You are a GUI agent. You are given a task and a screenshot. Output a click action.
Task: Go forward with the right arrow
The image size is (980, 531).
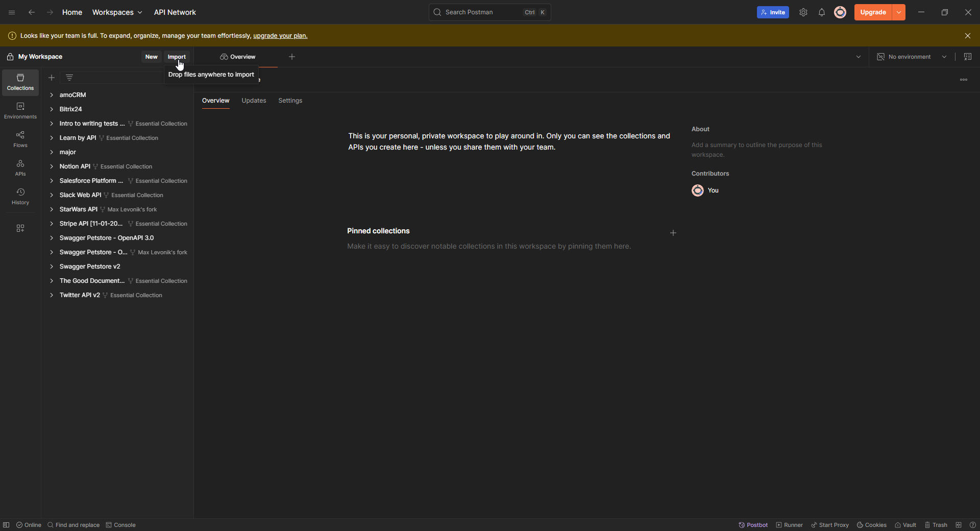click(50, 12)
